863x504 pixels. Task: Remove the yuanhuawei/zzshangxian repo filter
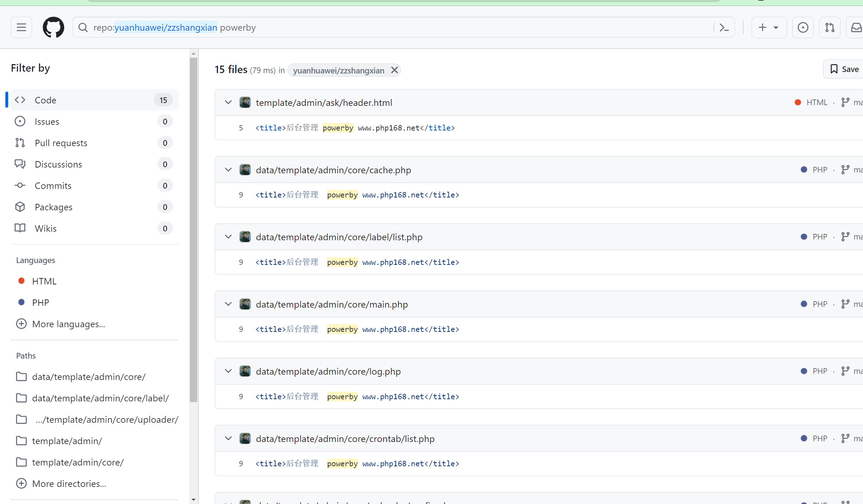pos(394,70)
